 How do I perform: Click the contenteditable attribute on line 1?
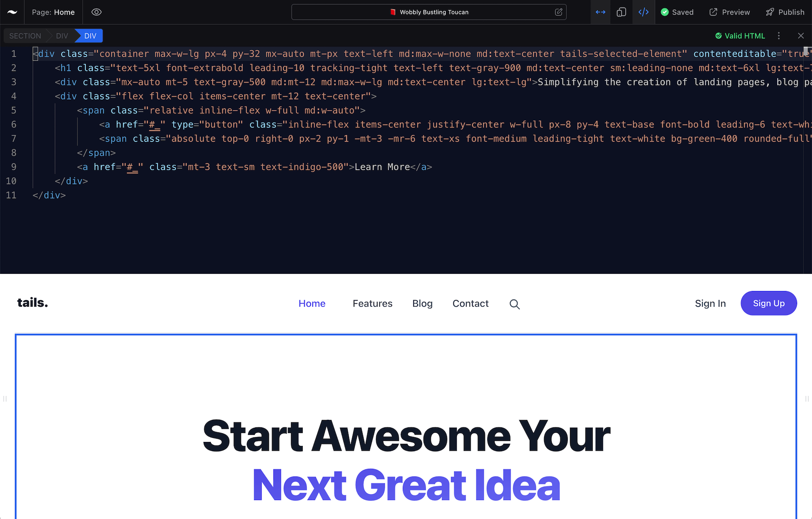[x=734, y=54]
